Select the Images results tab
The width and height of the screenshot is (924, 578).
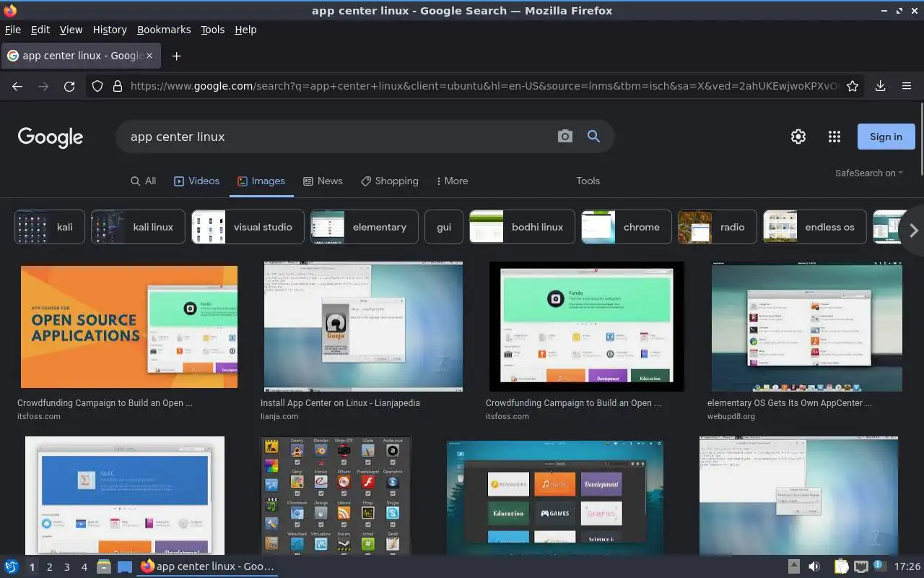tap(261, 181)
